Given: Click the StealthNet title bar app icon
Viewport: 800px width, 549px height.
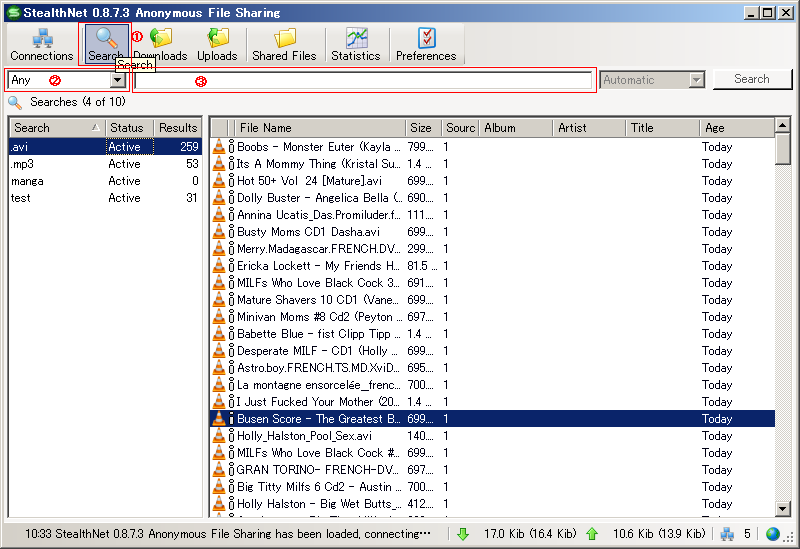Looking at the screenshot, I should (13, 12).
